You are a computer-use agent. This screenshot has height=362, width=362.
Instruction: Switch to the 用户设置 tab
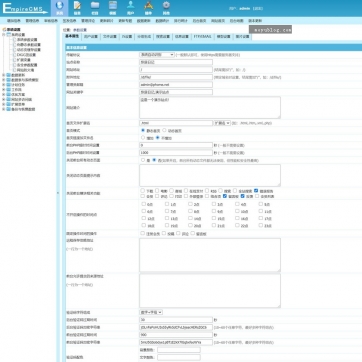91,37
